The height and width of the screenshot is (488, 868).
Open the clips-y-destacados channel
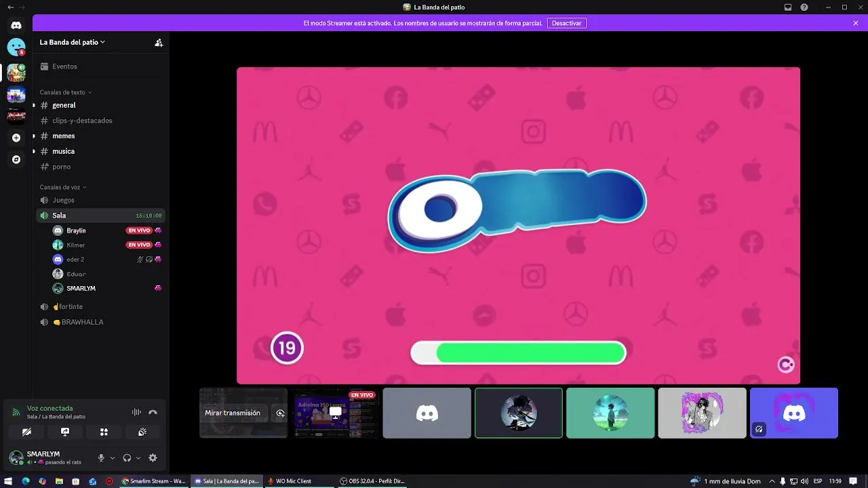click(x=100, y=121)
